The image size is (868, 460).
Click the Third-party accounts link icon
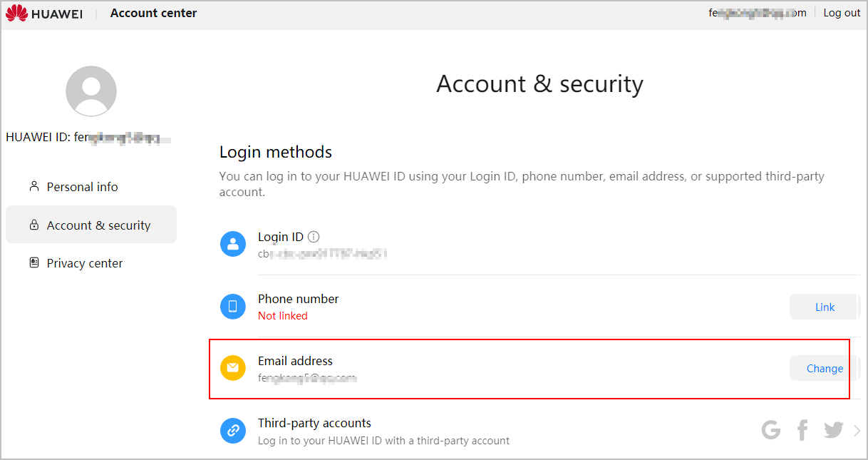(233, 431)
